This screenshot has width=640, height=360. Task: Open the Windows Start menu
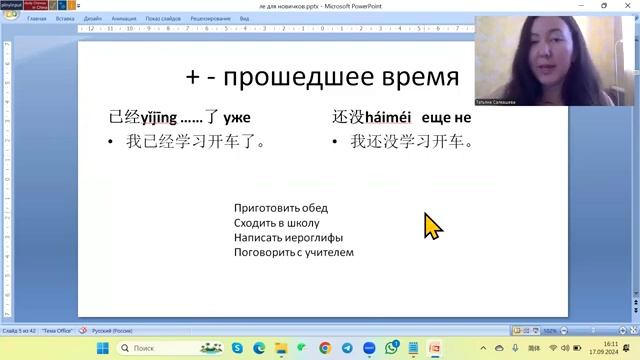pos(103,348)
